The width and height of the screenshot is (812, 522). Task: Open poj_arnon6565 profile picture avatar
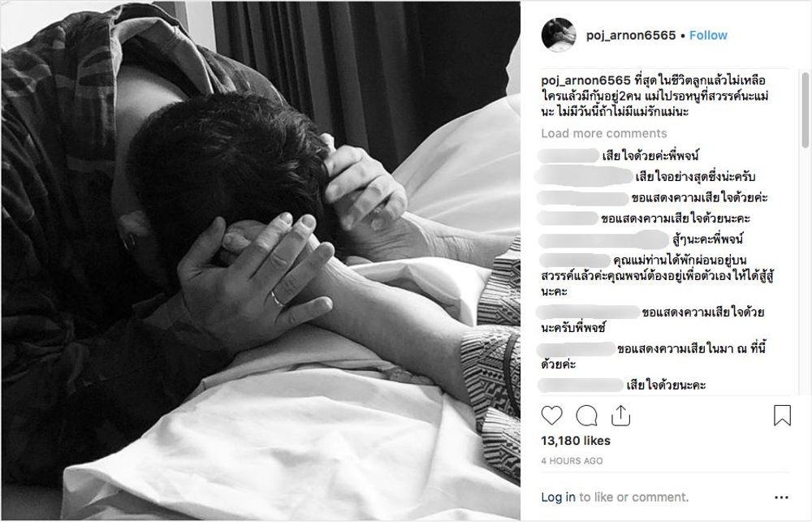click(559, 35)
